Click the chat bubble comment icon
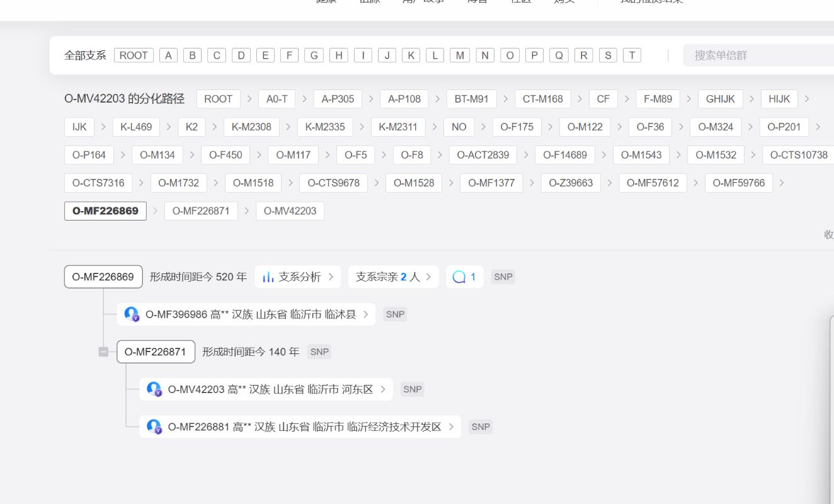 pyautogui.click(x=459, y=277)
